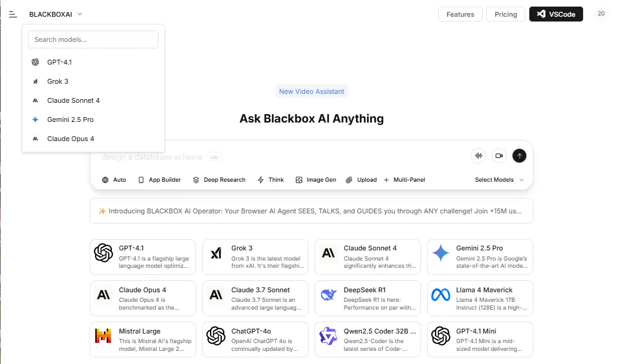Click the OpenAI logo on GPT-4.1 card
The height and width of the screenshot is (364, 619).
coord(103,253)
